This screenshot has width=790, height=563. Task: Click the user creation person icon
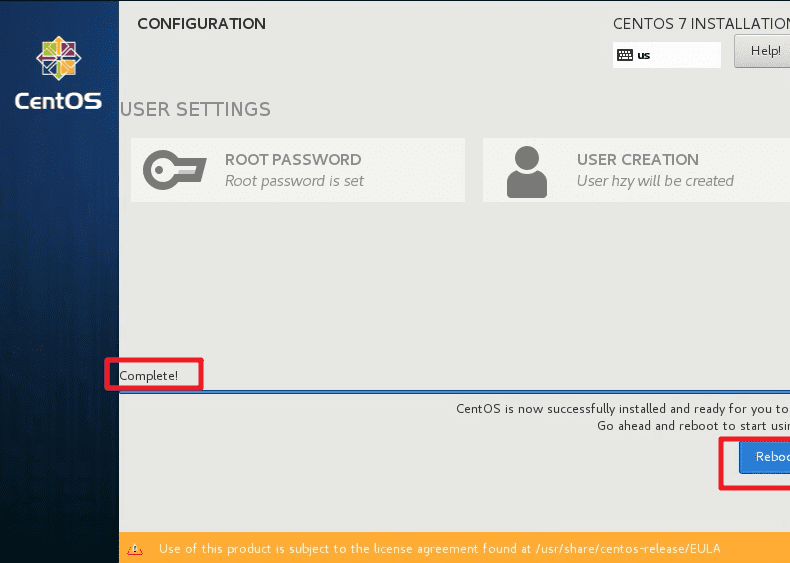[x=526, y=172]
